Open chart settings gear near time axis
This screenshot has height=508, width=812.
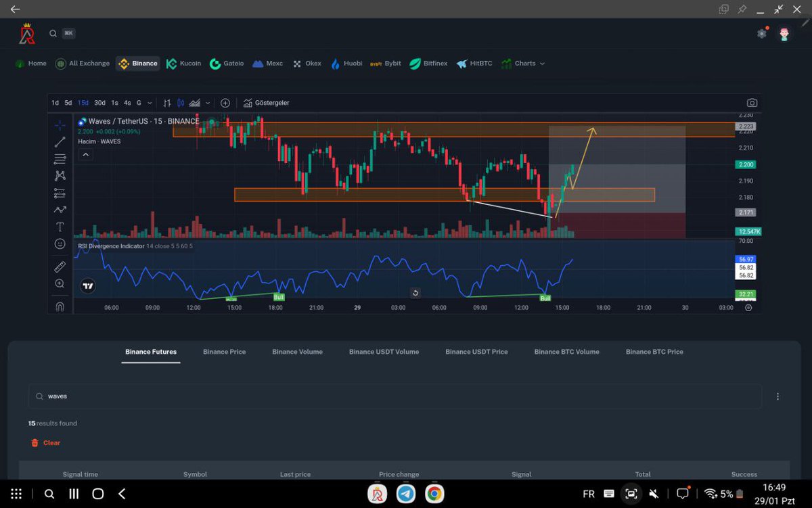pos(748,307)
